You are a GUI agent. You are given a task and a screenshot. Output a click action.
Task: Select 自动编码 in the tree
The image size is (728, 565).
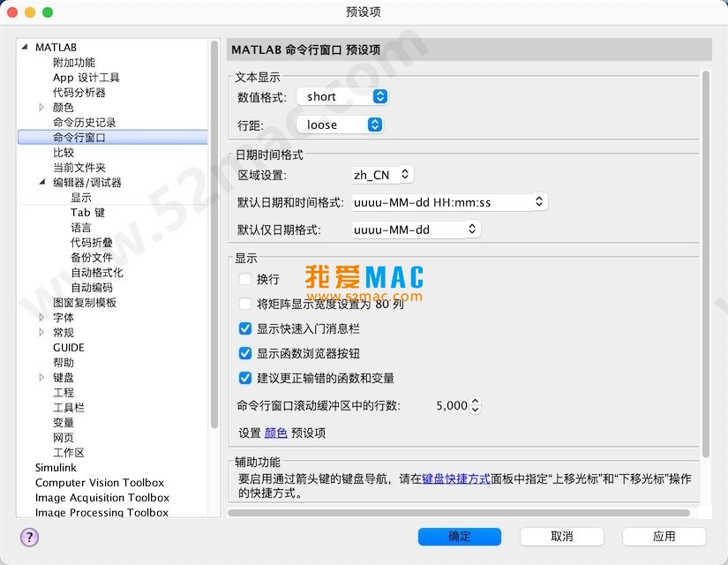[x=92, y=288]
